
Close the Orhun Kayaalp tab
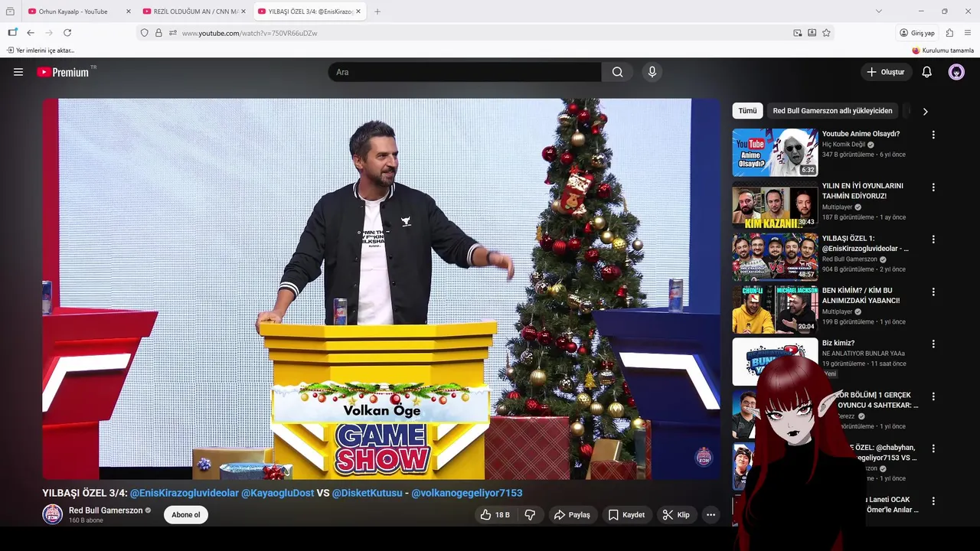(x=128, y=11)
